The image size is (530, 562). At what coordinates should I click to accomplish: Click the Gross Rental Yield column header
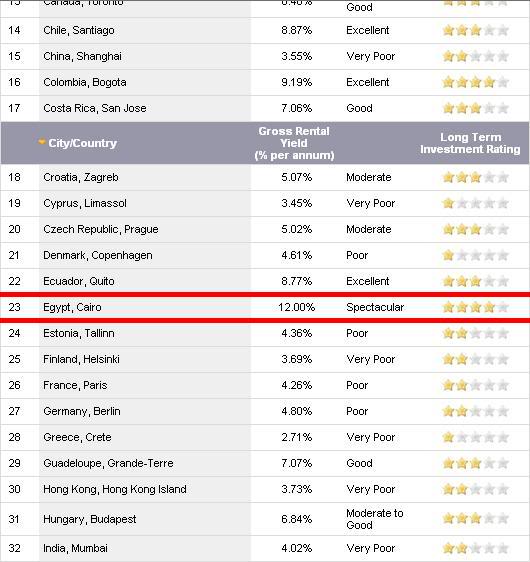[294, 143]
